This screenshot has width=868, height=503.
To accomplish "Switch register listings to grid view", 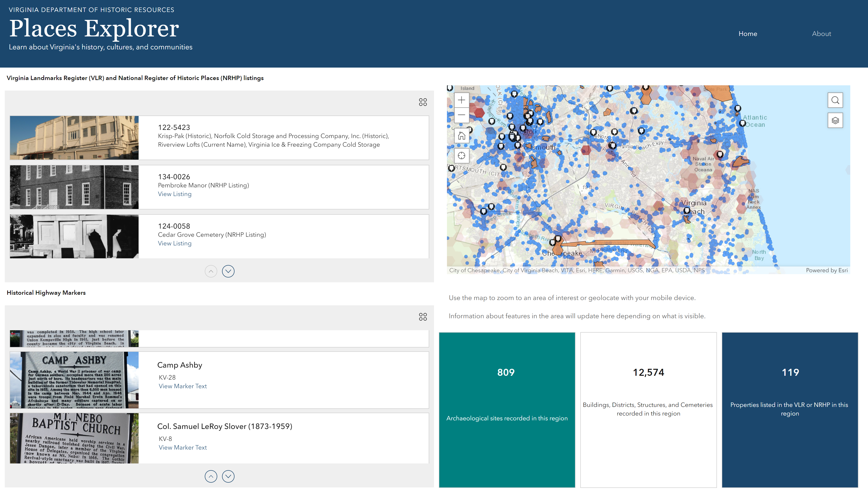I will [423, 102].
